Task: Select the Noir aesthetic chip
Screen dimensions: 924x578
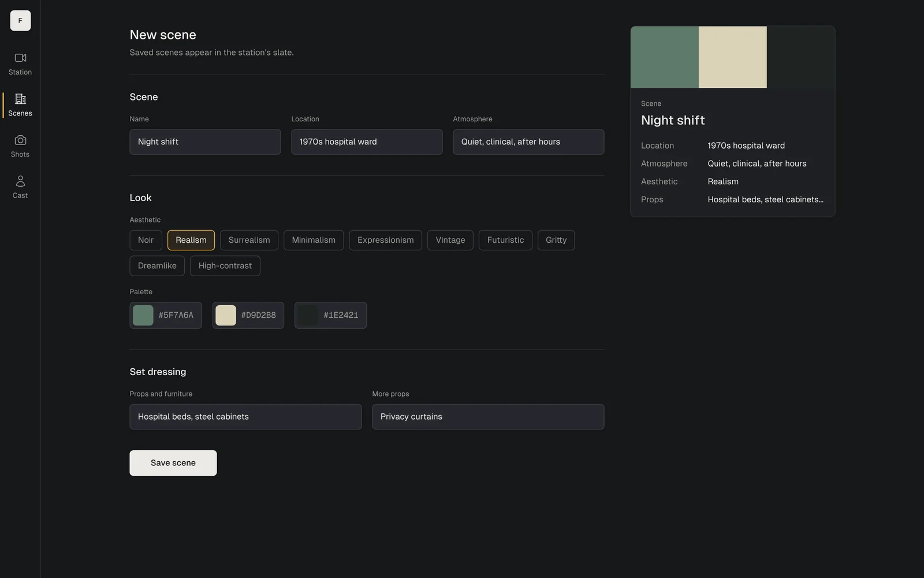Action: [x=146, y=240]
